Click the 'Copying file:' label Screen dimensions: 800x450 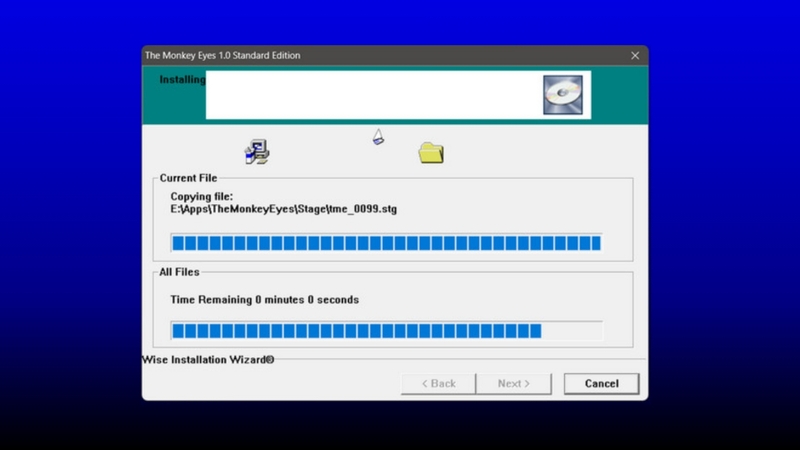coord(202,196)
